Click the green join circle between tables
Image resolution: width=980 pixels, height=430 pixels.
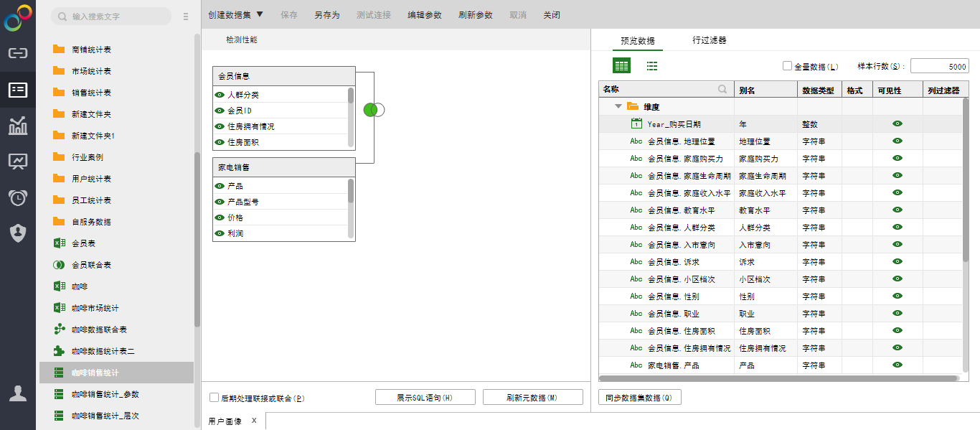click(x=370, y=110)
